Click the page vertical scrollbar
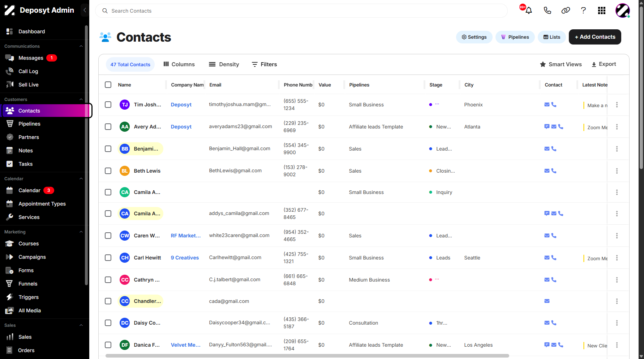 point(641,87)
